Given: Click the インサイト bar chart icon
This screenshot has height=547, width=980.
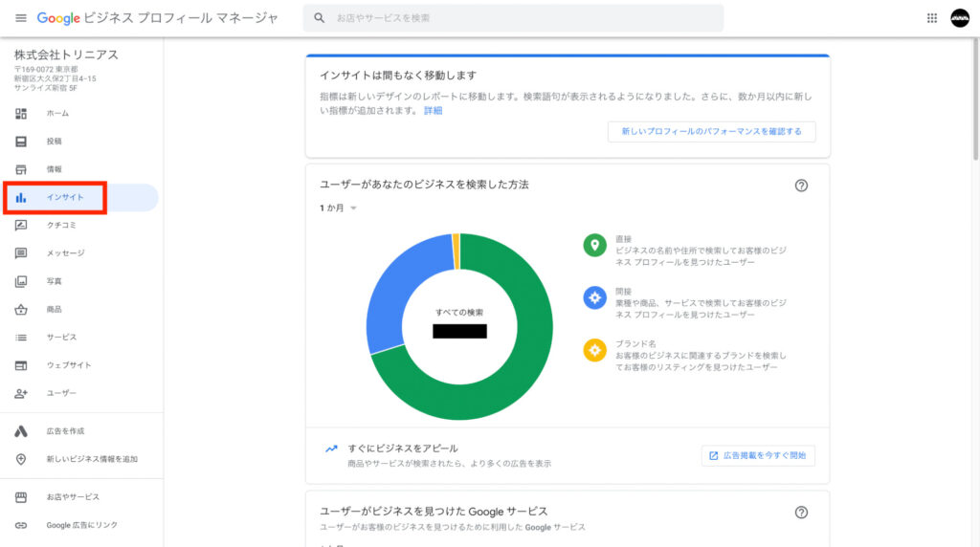Looking at the screenshot, I should (x=21, y=197).
